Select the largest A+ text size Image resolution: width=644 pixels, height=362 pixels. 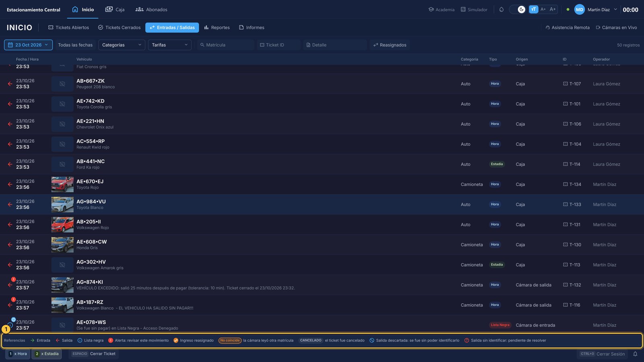point(553,9)
